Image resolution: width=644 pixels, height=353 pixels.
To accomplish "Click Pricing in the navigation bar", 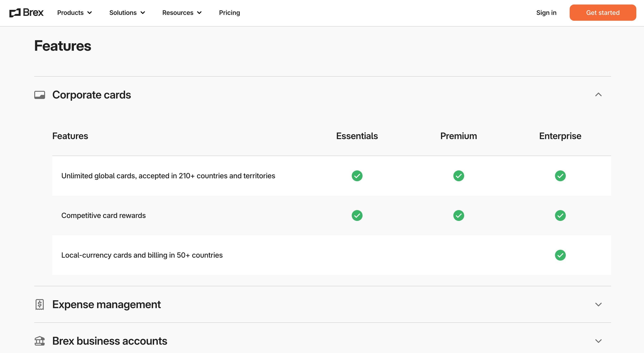I will click(x=229, y=12).
